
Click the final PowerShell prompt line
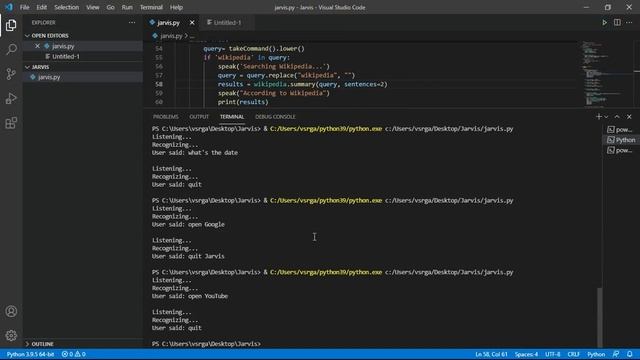[206, 344]
